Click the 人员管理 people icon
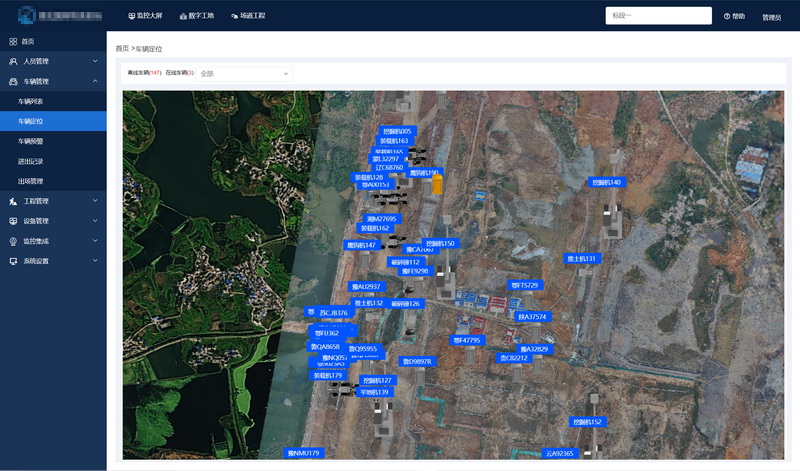This screenshot has width=800, height=471. [x=13, y=61]
